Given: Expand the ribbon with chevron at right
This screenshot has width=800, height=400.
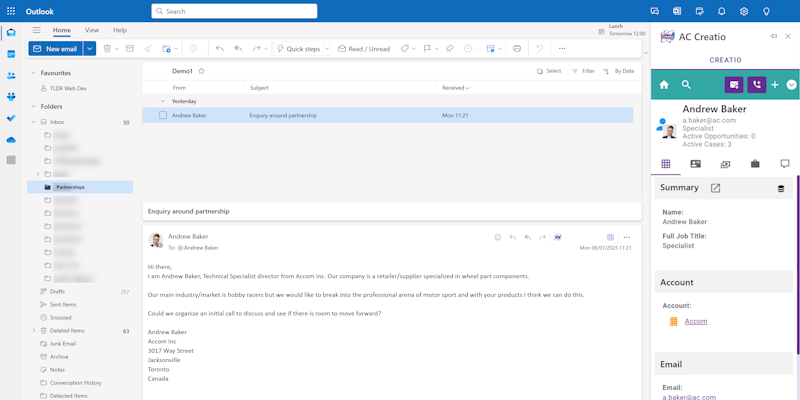Looking at the screenshot, I should [x=645, y=53].
